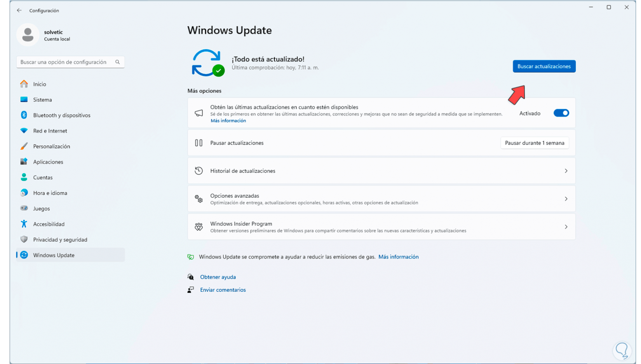Click the Privacidad y seguridad shield icon
This screenshot has height=364, width=641.
tap(24, 239)
